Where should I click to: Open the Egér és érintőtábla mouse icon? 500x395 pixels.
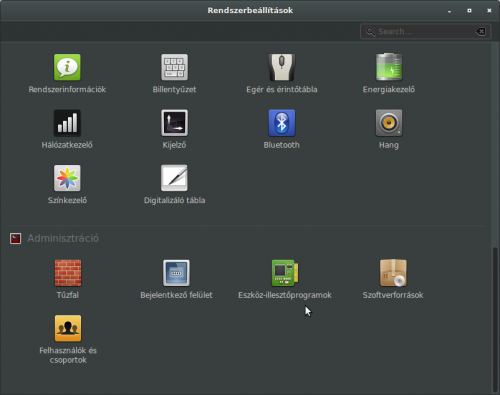pos(282,67)
